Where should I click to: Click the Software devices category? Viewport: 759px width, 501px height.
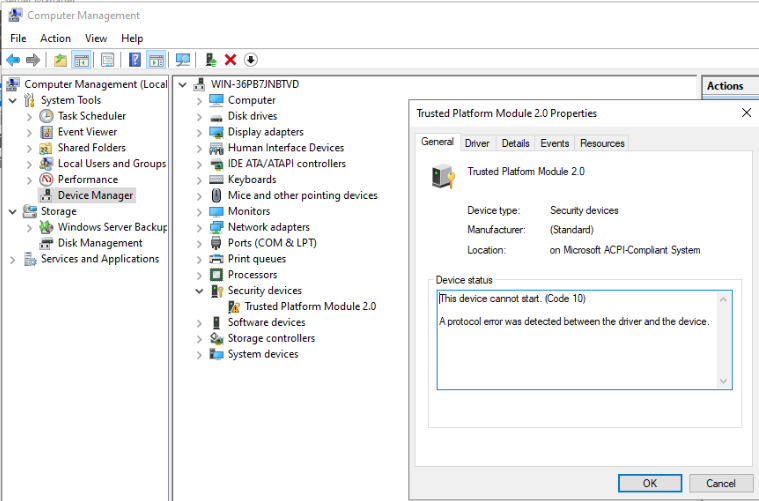pos(266,322)
